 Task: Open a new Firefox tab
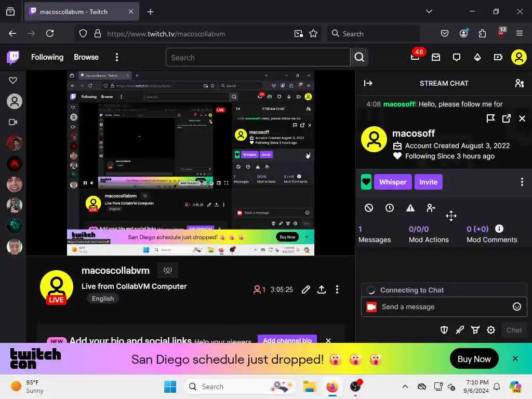click(x=150, y=12)
